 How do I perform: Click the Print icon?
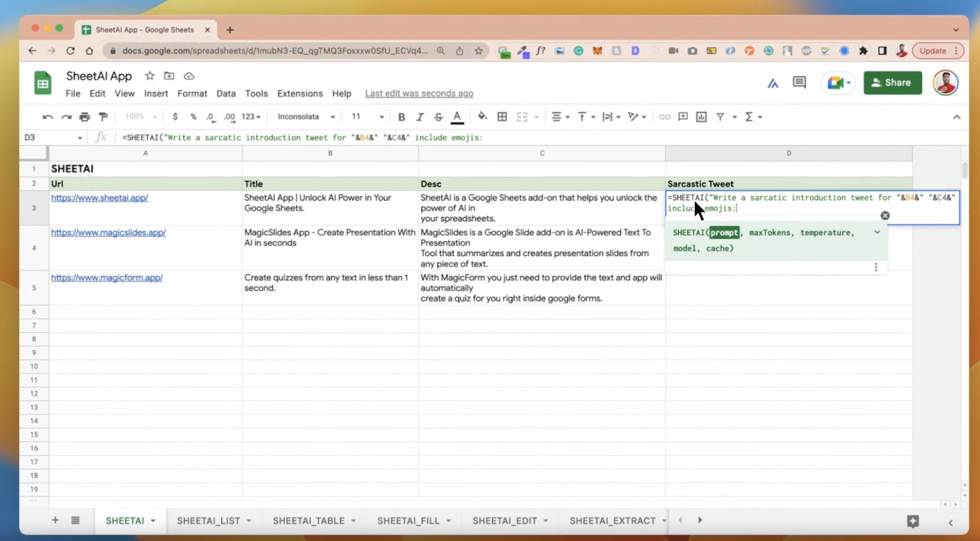[84, 117]
